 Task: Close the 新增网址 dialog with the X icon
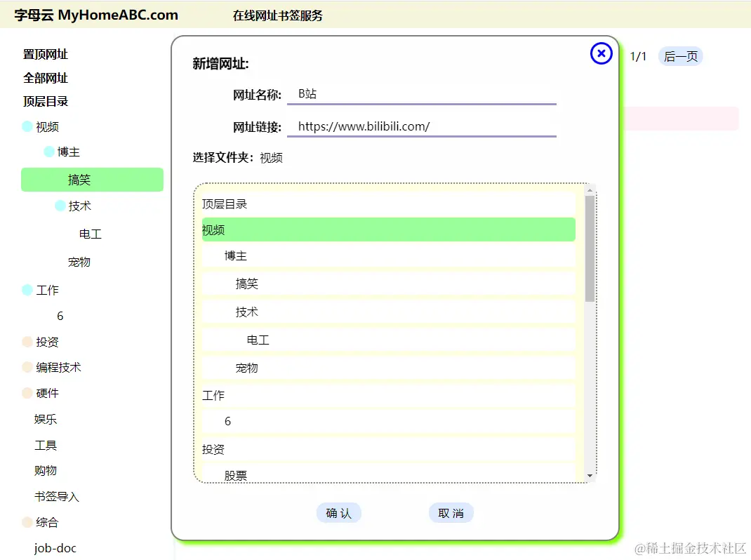[x=601, y=53]
